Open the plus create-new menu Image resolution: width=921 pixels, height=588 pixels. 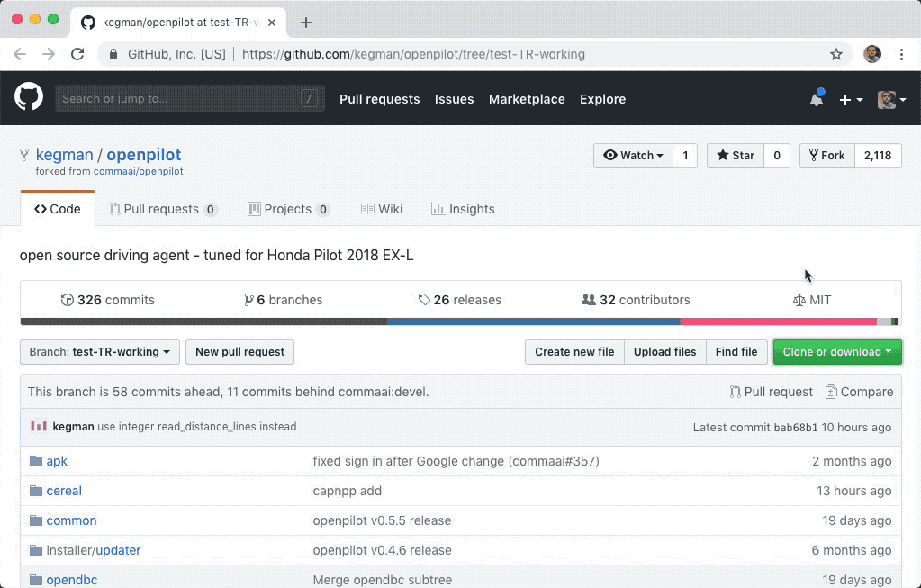(x=851, y=100)
